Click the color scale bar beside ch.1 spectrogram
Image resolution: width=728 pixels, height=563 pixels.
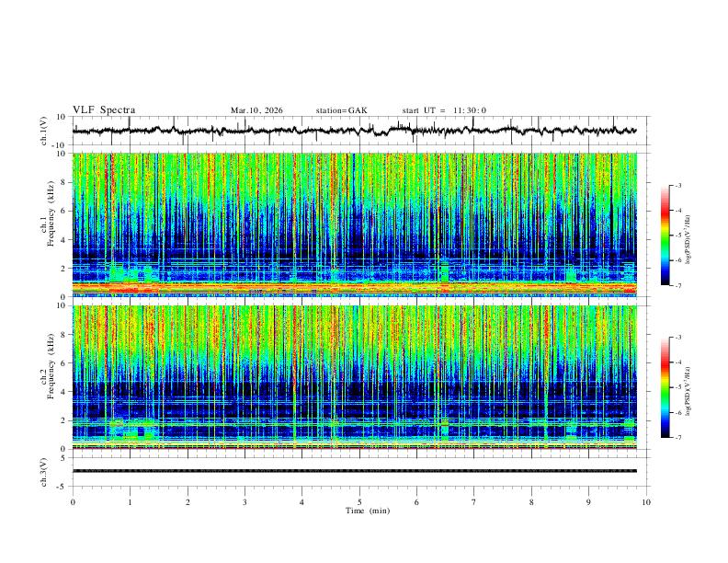click(x=665, y=236)
